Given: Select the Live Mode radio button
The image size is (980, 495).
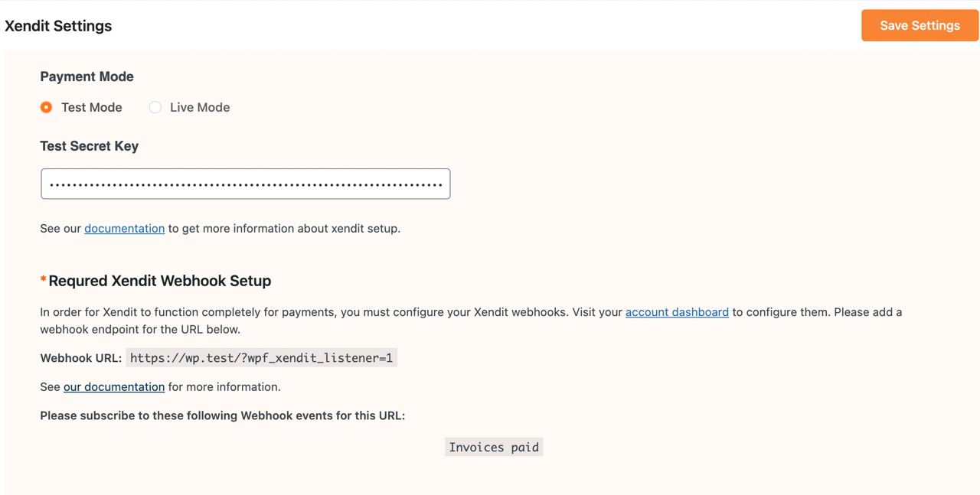Looking at the screenshot, I should click(155, 107).
